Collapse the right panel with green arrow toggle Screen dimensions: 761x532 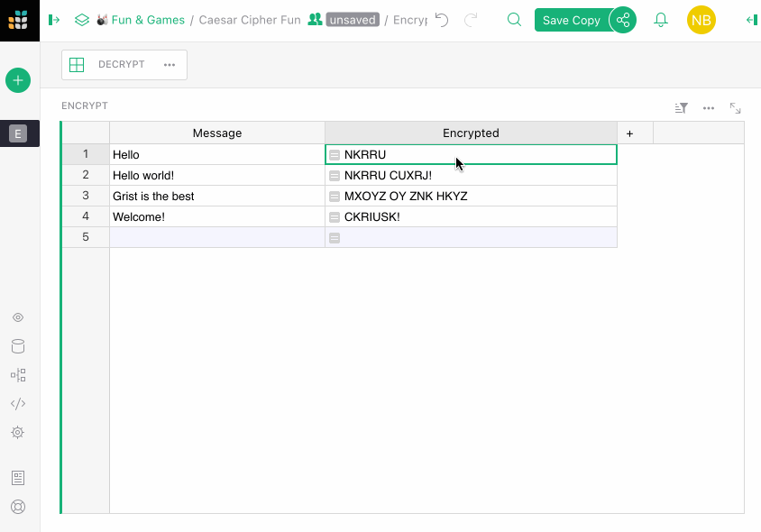[x=751, y=19]
